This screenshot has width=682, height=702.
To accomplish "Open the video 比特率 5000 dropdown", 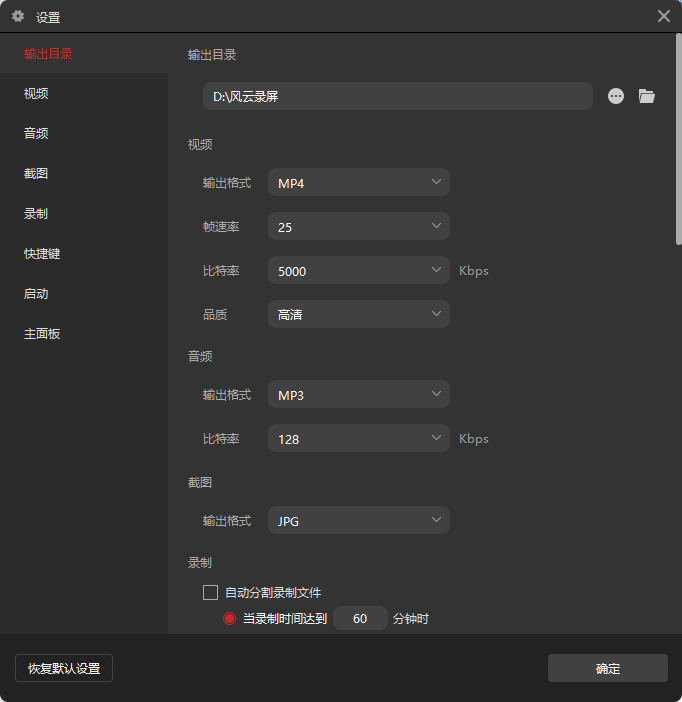I will pyautogui.click(x=359, y=270).
